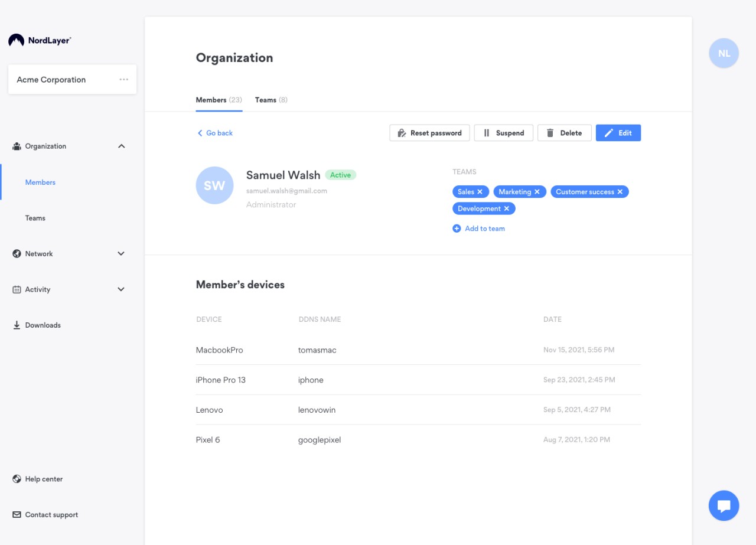Viewport: 756px width, 545px height.
Task: Remove the Marketing team tag
Action: point(537,192)
